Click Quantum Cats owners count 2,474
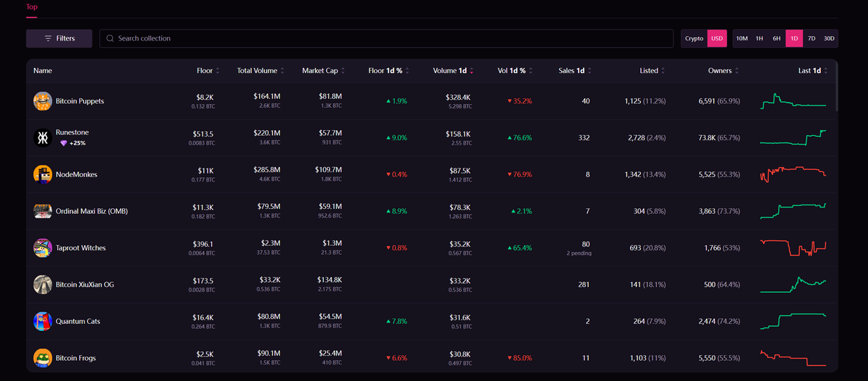The width and height of the screenshot is (868, 381). 707,321
